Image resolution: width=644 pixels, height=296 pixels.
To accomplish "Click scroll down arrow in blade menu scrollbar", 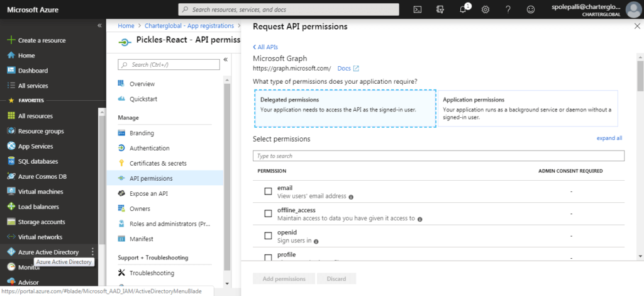I will pyautogui.click(x=227, y=284).
